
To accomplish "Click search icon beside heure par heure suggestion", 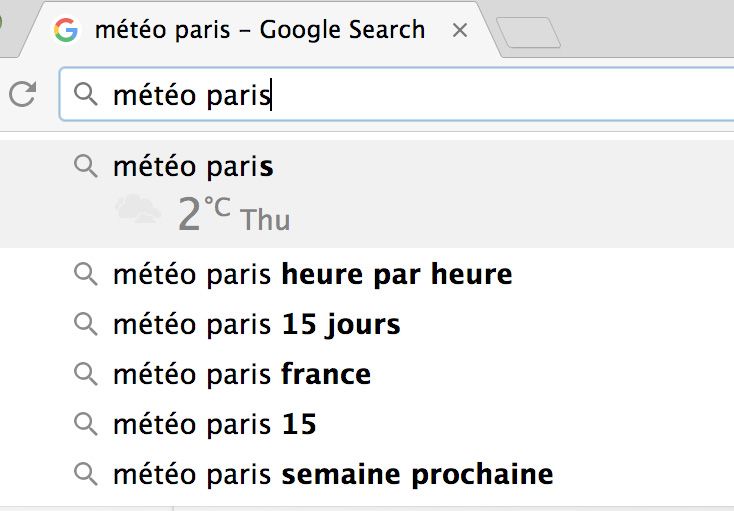I will [86, 274].
